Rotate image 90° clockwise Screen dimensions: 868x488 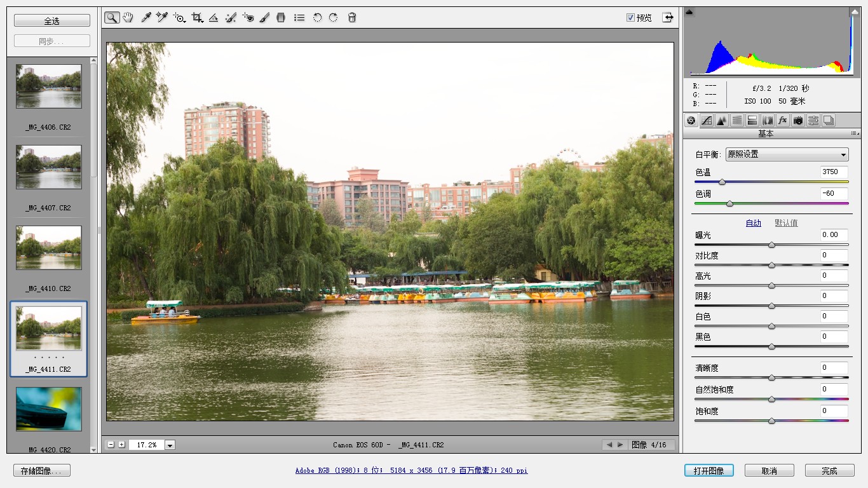(334, 18)
